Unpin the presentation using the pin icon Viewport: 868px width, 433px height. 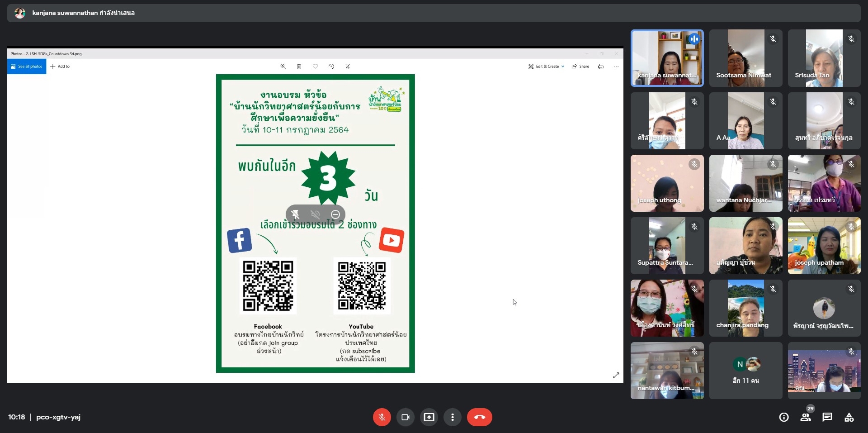coord(295,214)
